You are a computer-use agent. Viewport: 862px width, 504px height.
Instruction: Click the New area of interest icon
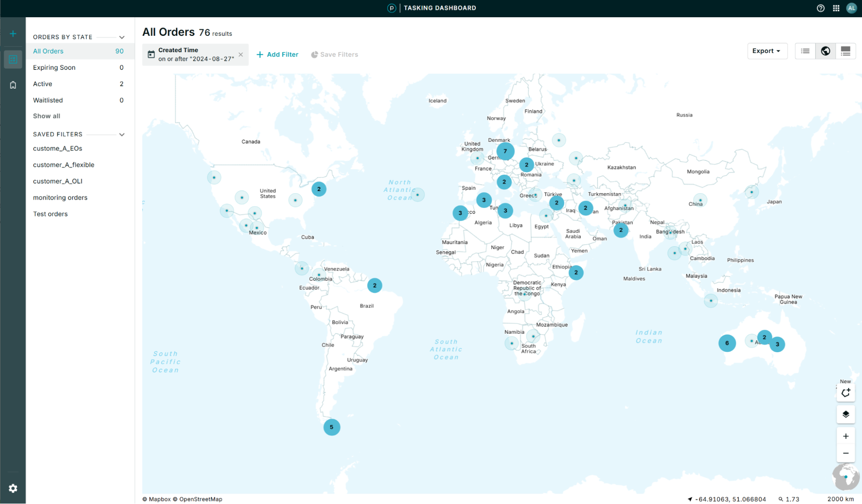click(846, 393)
